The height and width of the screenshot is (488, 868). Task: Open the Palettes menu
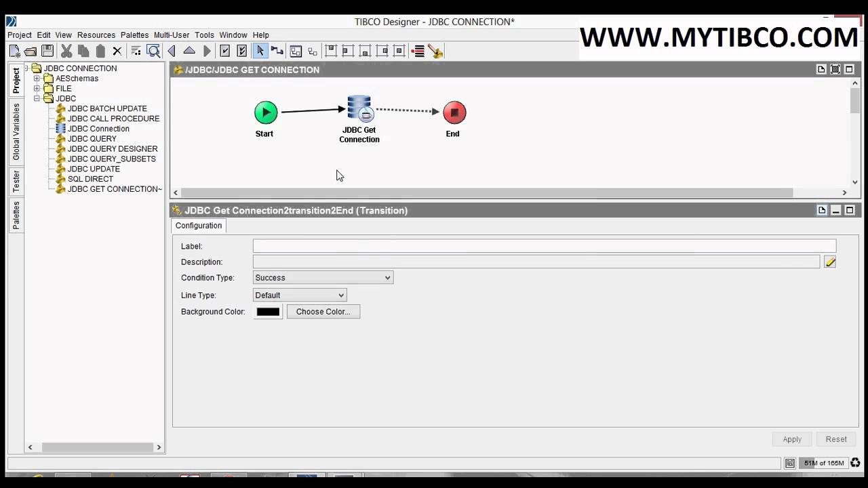click(x=134, y=35)
